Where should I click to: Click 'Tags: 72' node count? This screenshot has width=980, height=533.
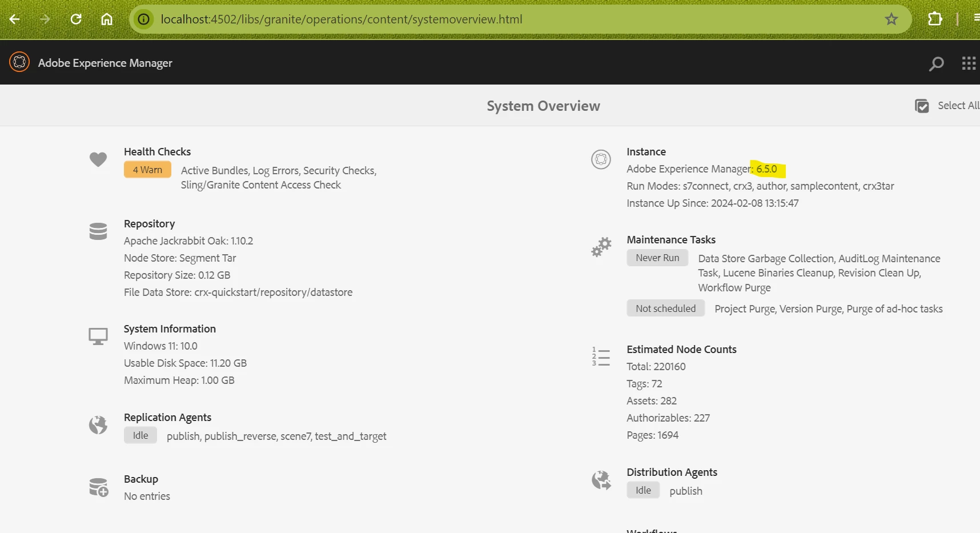644,384
